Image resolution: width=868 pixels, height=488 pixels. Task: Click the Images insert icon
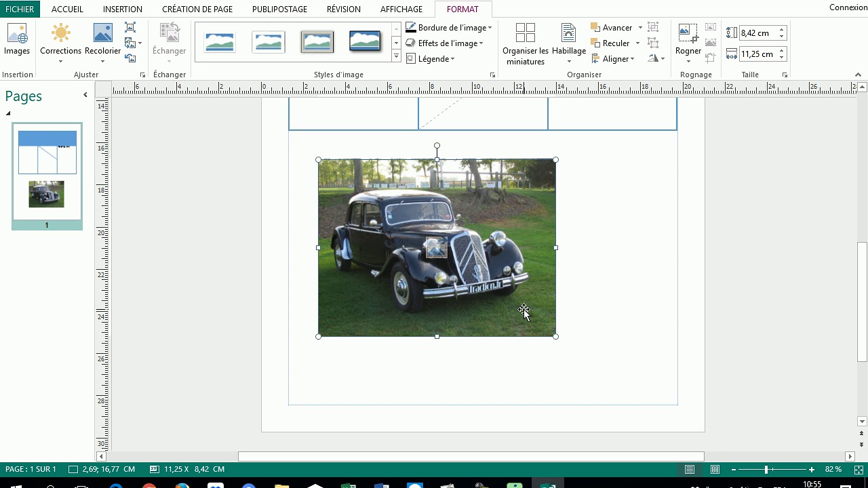pos(17,39)
